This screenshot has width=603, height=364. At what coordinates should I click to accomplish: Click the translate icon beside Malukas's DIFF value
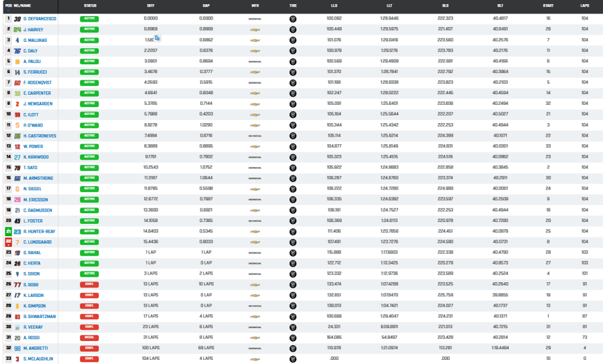click(157, 38)
